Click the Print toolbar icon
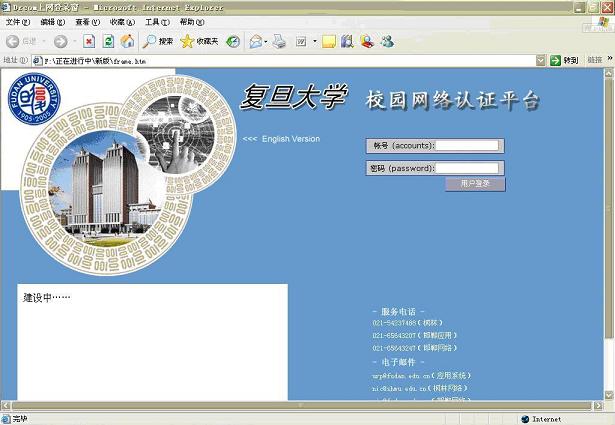 point(280,41)
